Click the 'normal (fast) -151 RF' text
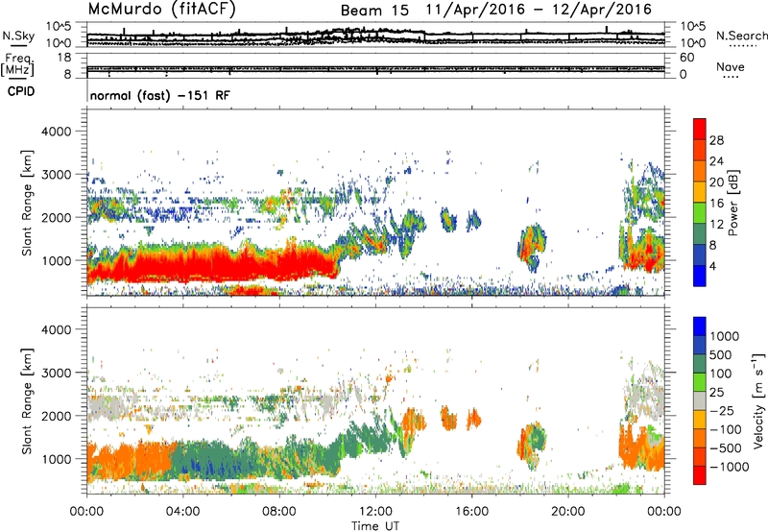 (x=159, y=95)
